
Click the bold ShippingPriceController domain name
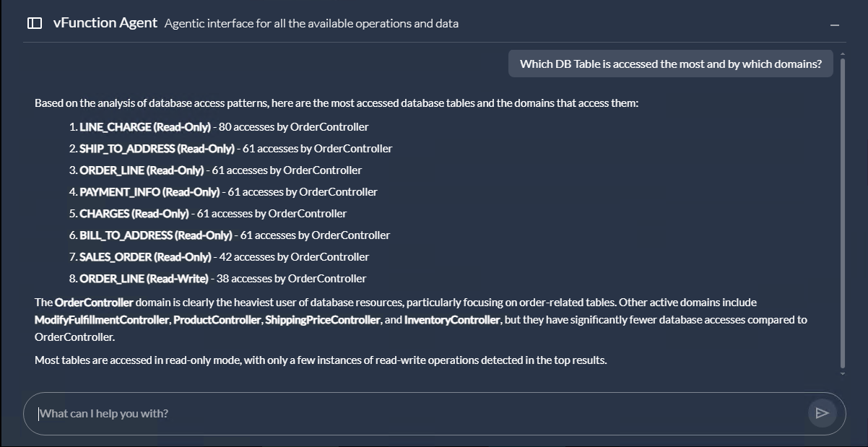pos(323,320)
